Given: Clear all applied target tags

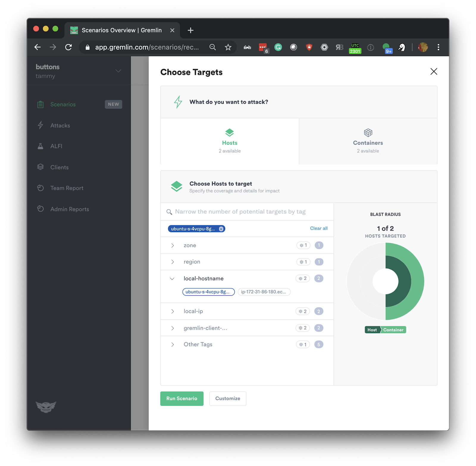Looking at the screenshot, I should [319, 228].
